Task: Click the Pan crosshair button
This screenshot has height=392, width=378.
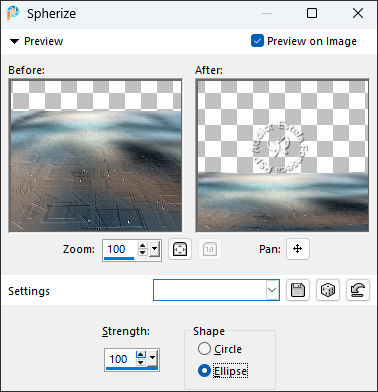Action: pyautogui.click(x=298, y=249)
